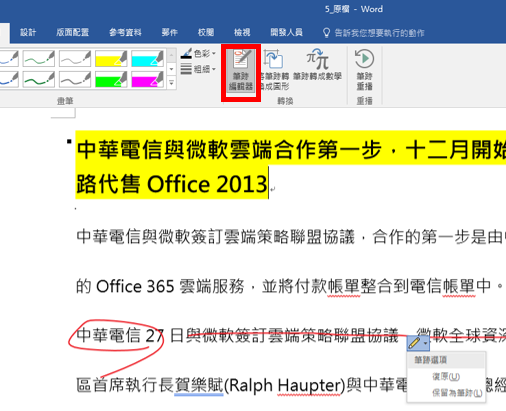506x411 pixels.
Task: Choose the cyan highlighter pen
Action: pos(147,59)
